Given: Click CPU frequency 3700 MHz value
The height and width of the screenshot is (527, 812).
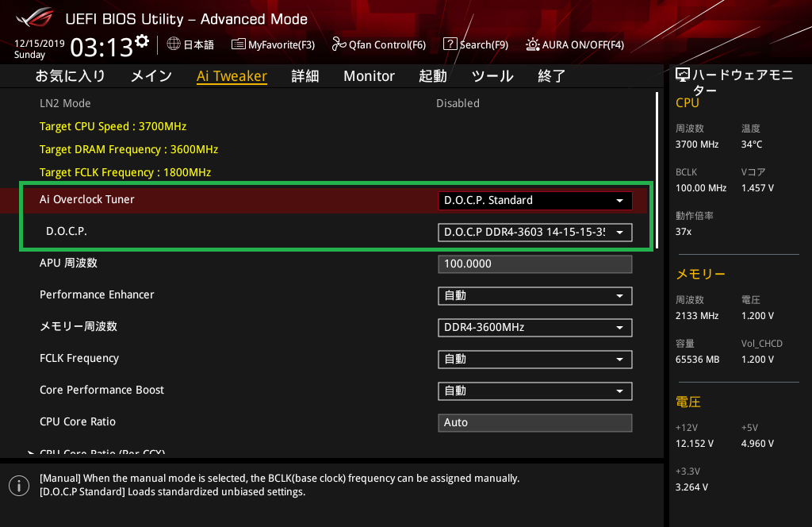Looking at the screenshot, I should click(697, 144).
